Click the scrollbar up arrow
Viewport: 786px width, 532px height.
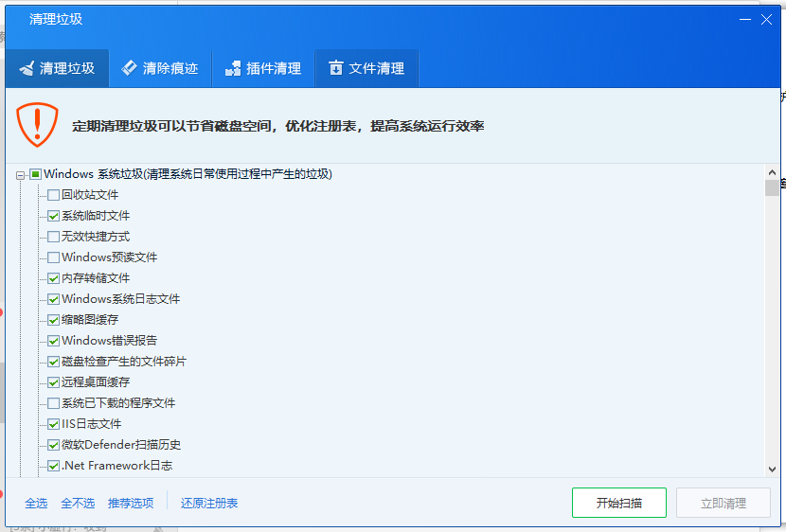pos(772,172)
